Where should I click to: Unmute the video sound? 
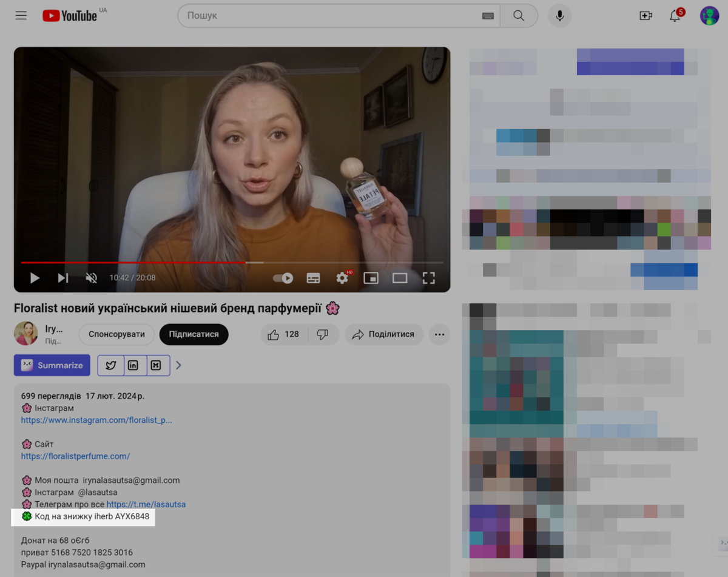pos(91,278)
